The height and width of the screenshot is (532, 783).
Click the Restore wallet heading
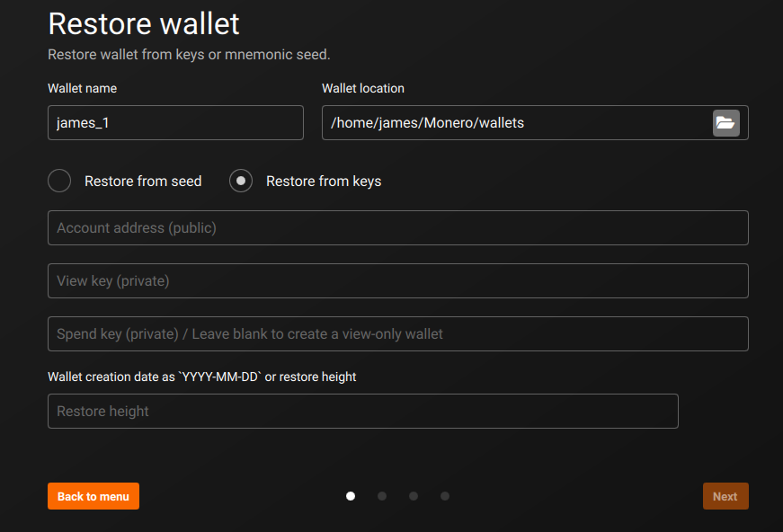coord(144,23)
